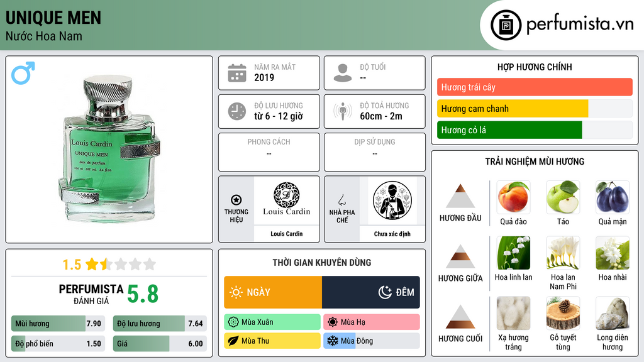
Task: Click the Mùa Hạ season tag
Action: click(372, 322)
